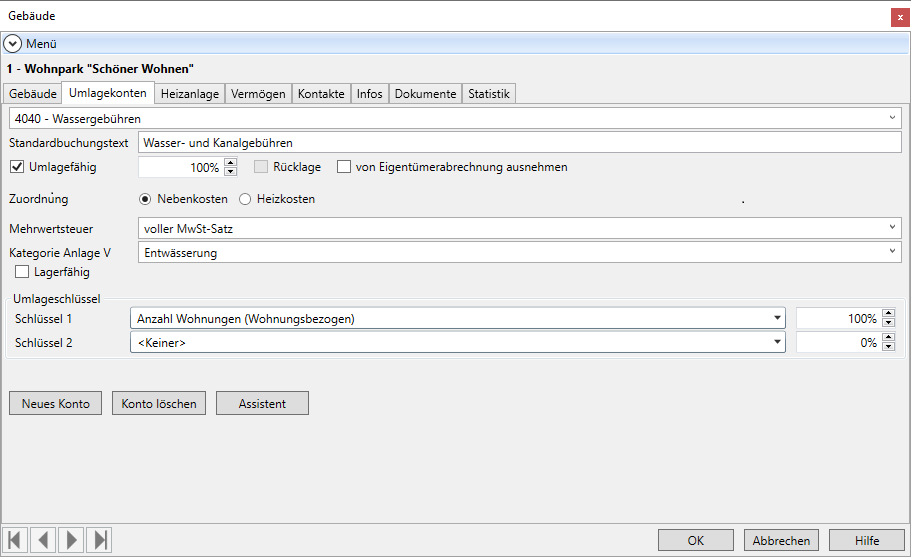The width and height of the screenshot is (911, 557).
Task: Go to previous record arrow icon
Action: coord(43,540)
